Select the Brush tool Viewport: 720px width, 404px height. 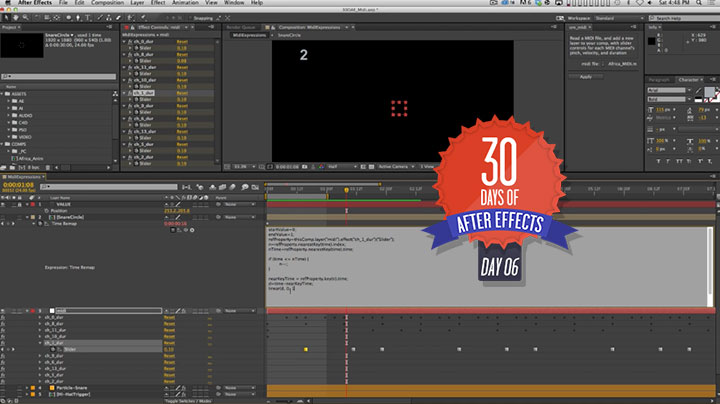point(100,17)
